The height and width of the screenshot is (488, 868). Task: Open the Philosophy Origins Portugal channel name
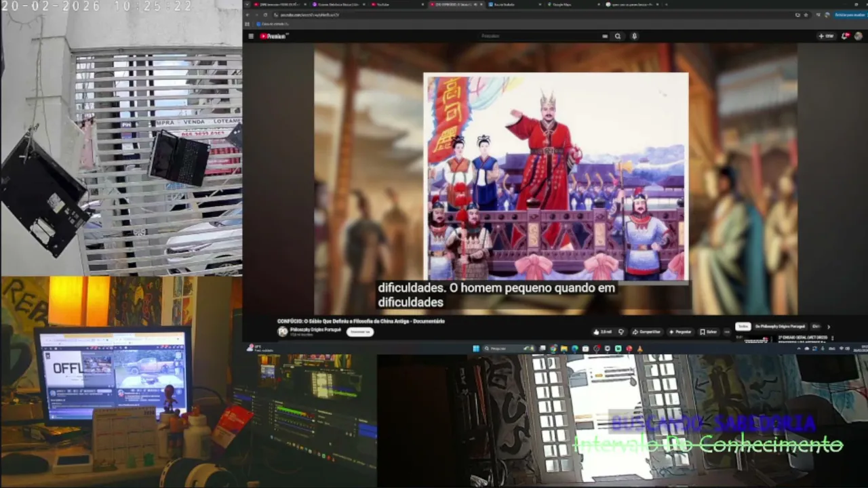point(315,329)
